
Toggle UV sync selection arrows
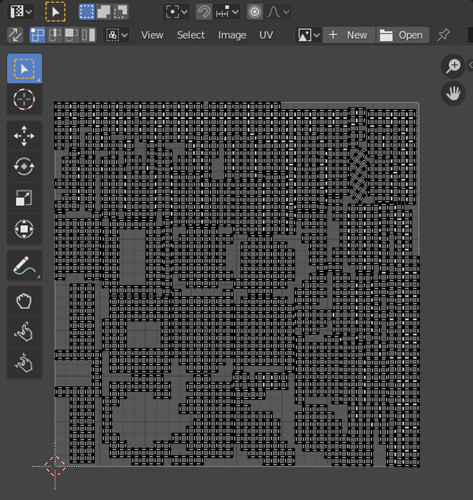click(x=15, y=35)
